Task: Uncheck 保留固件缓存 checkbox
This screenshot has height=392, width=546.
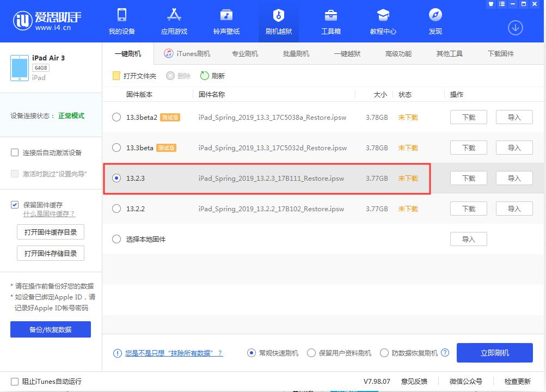Action: [15, 205]
